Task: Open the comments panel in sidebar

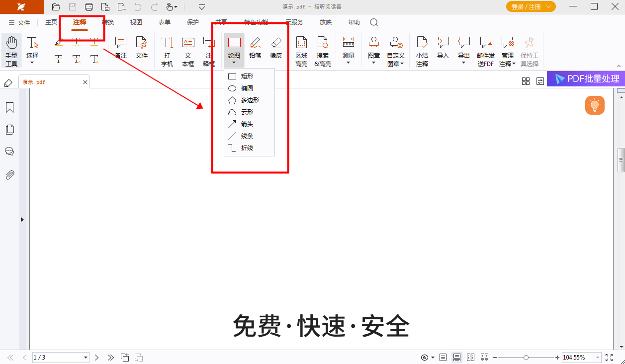Action: [9, 151]
